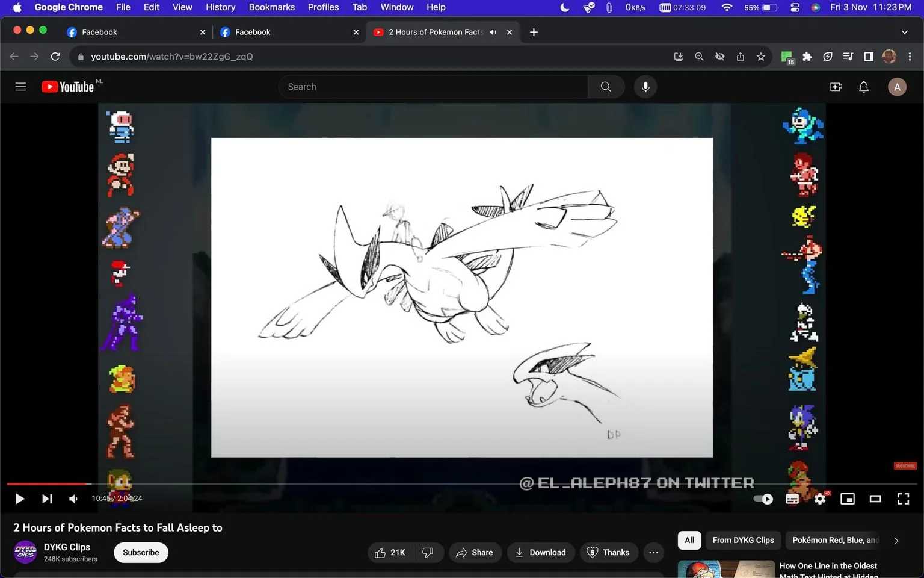This screenshot has width=924, height=578.
Task: Toggle subtitles/closed captions
Action: click(792, 499)
